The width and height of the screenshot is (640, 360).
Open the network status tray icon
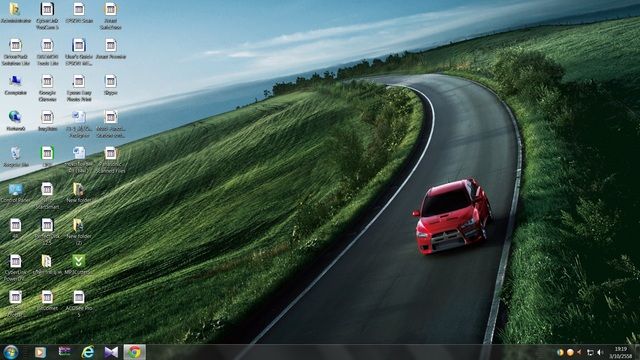[x=590, y=352]
